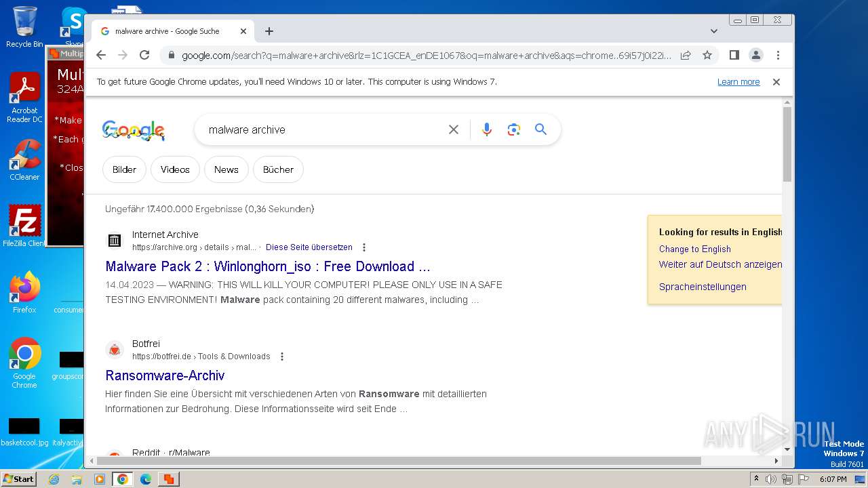
Task: Clear the search query text
Action: point(454,129)
